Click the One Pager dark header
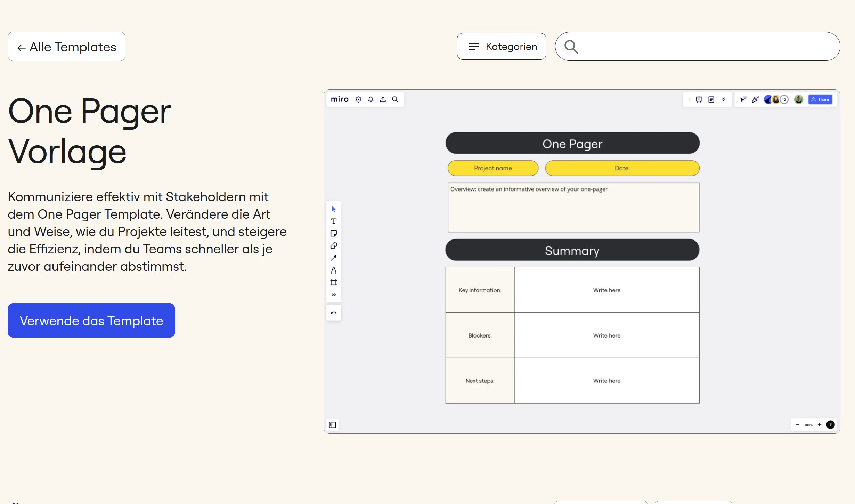855x504 pixels. point(572,143)
